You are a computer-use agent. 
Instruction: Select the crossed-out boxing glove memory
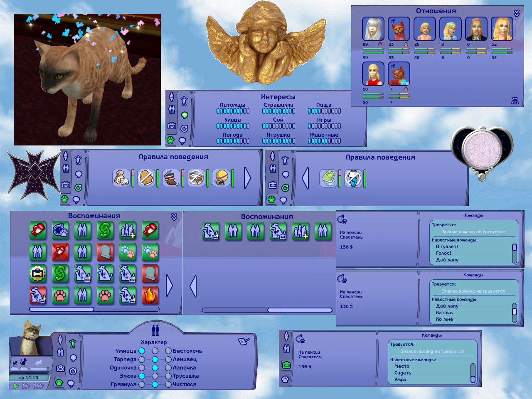point(60,251)
